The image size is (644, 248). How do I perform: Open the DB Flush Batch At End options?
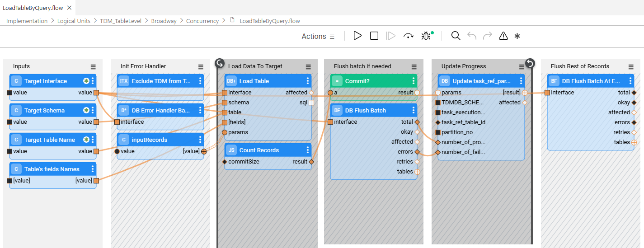click(x=630, y=81)
